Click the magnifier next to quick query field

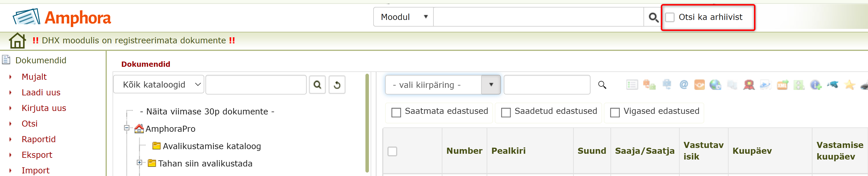click(x=602, y=85)
